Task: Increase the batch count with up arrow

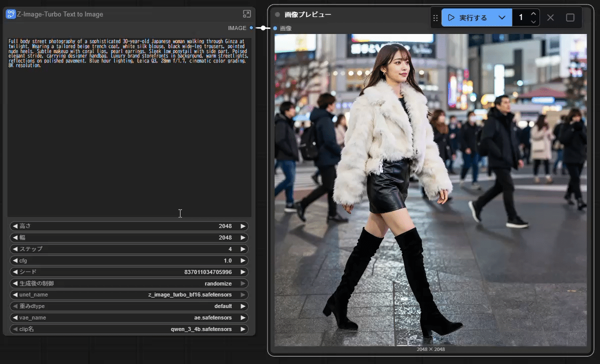Action: (533, 14)
